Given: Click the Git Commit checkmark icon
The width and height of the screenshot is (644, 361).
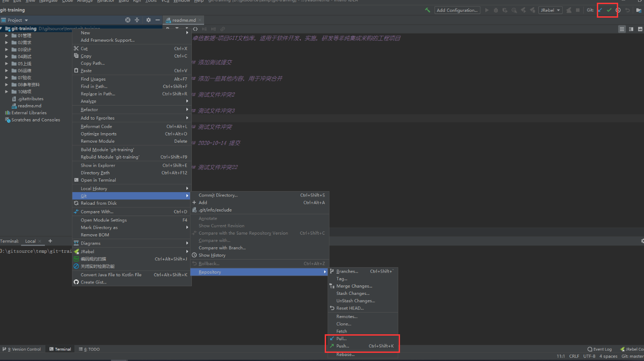Looking at the screenshot, I should [609, 10].
